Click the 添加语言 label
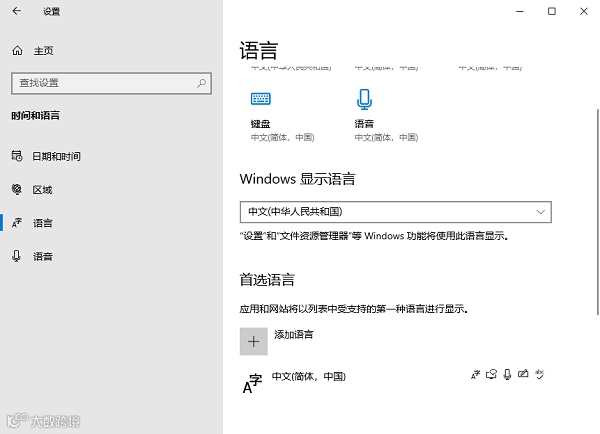This screenshot has width=600, height=434. coord(293,334)
